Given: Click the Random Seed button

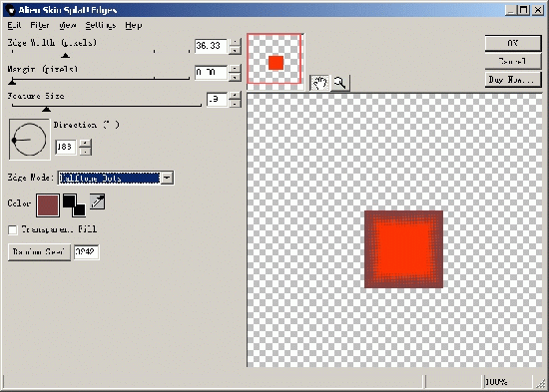Looking at the screenshot, I should tap(39, 252).
